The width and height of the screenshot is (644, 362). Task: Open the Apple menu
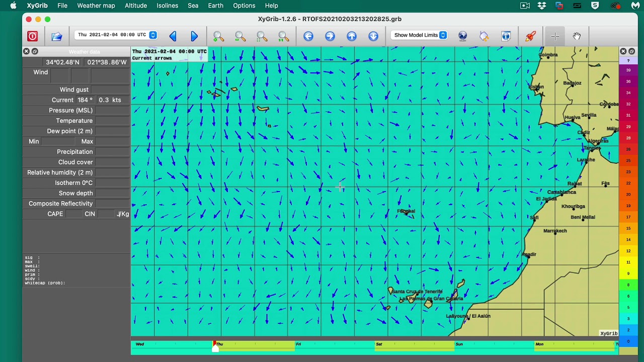(x=13, y=6)
